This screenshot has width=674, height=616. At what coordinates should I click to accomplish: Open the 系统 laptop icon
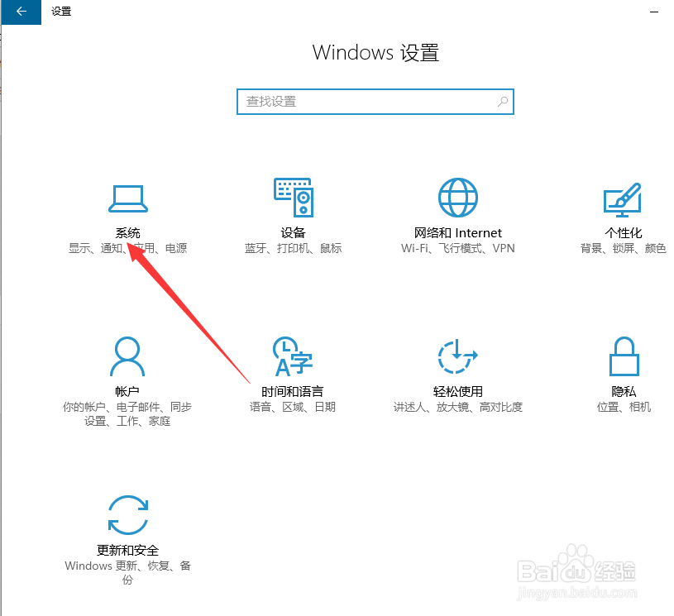(x=128, y=198)
